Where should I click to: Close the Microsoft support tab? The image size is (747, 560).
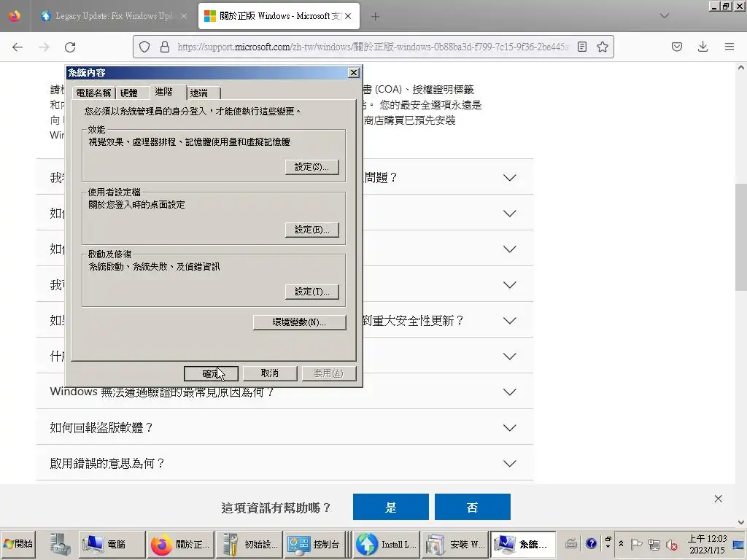pyautogui.click(x=348, y=16)
